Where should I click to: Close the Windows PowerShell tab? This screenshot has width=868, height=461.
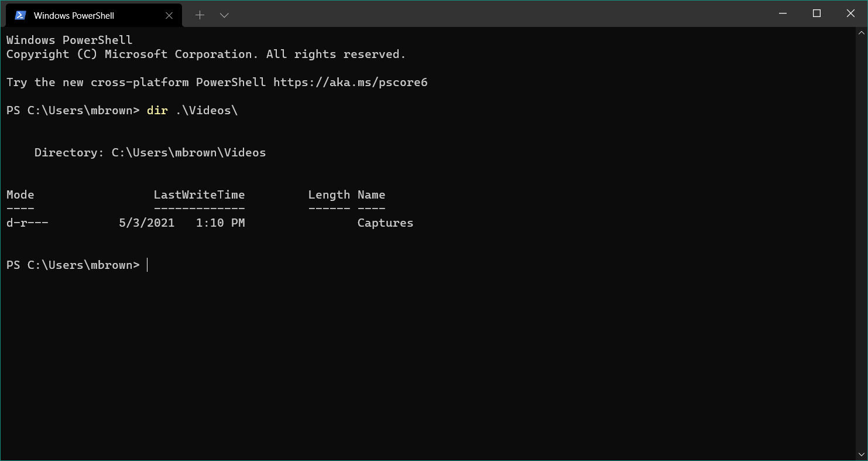click(169, 15)
